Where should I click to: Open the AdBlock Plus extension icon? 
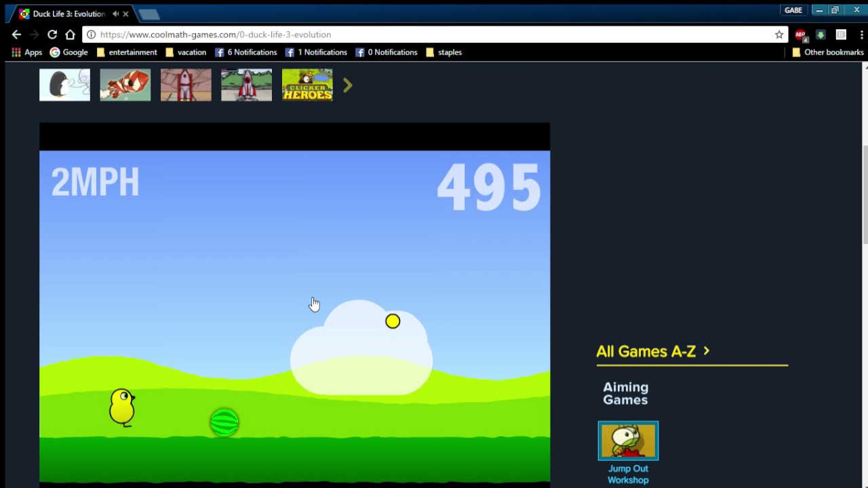click(801, 35)
